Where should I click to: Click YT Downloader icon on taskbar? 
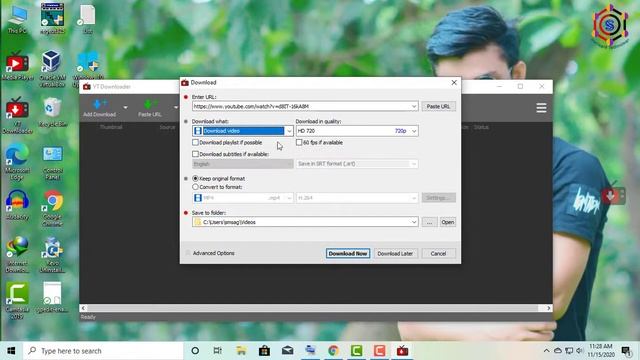coord(402,351)
